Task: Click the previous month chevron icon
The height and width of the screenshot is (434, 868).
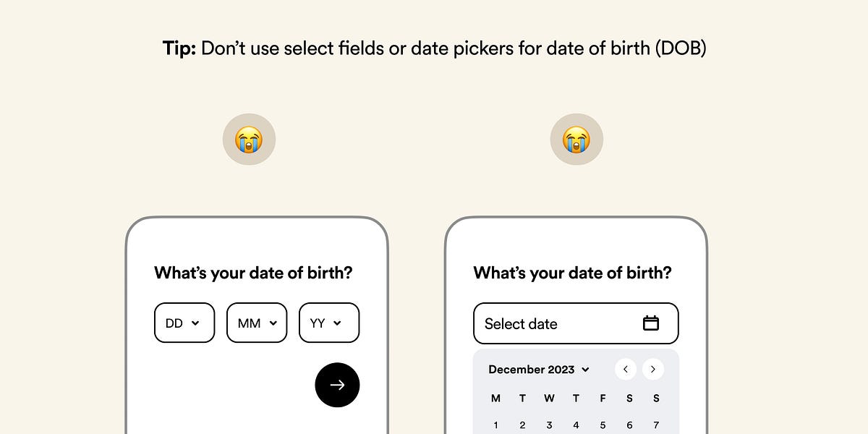Action: 625,369
